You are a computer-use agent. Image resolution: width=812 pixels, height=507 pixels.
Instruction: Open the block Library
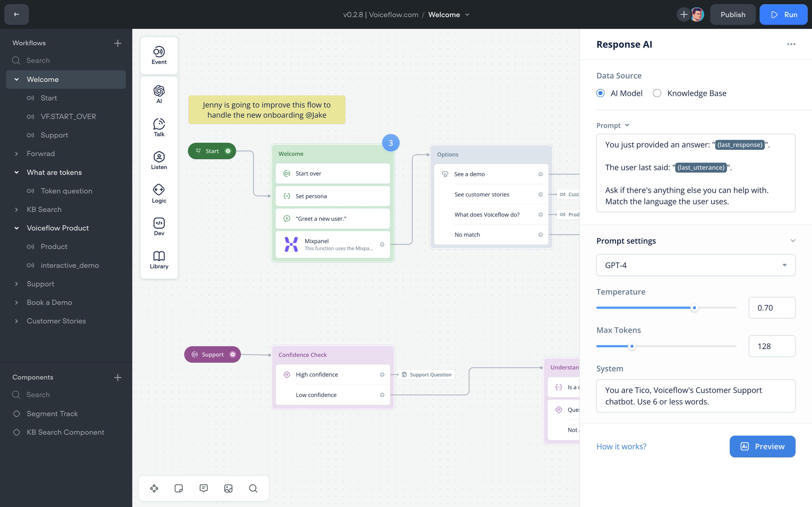[159, 259]
